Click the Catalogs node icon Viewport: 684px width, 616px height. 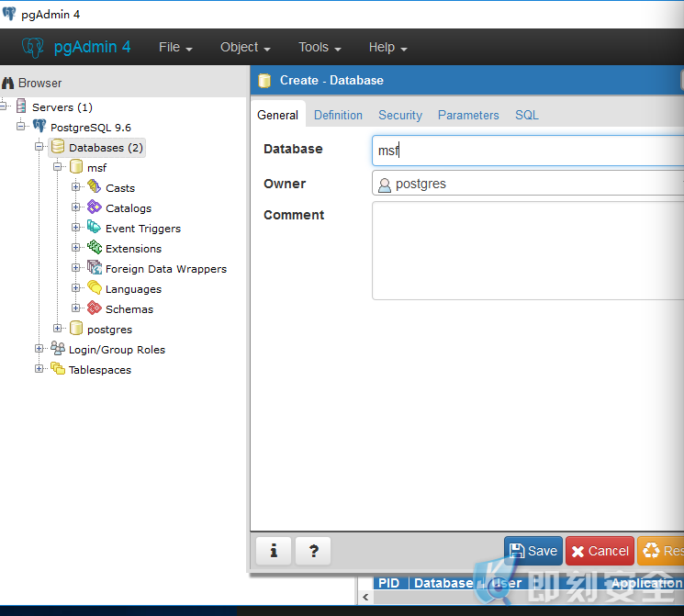(x=95, y=207)
